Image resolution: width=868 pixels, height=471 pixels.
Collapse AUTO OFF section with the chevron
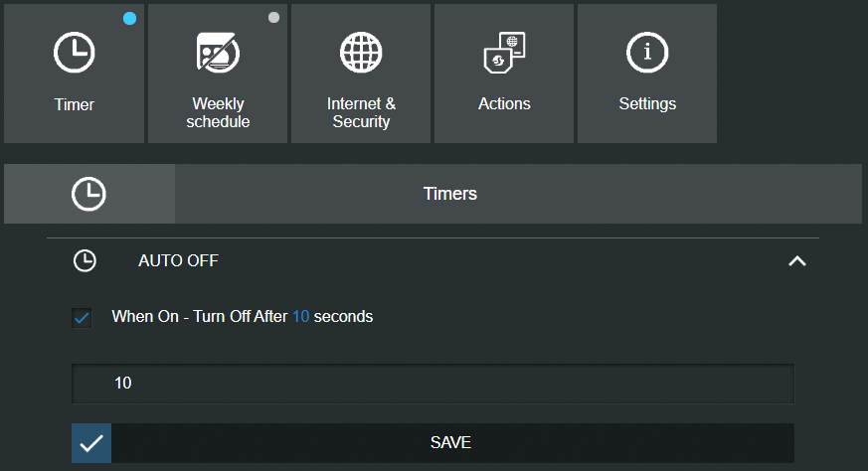[x=796, y=261]
